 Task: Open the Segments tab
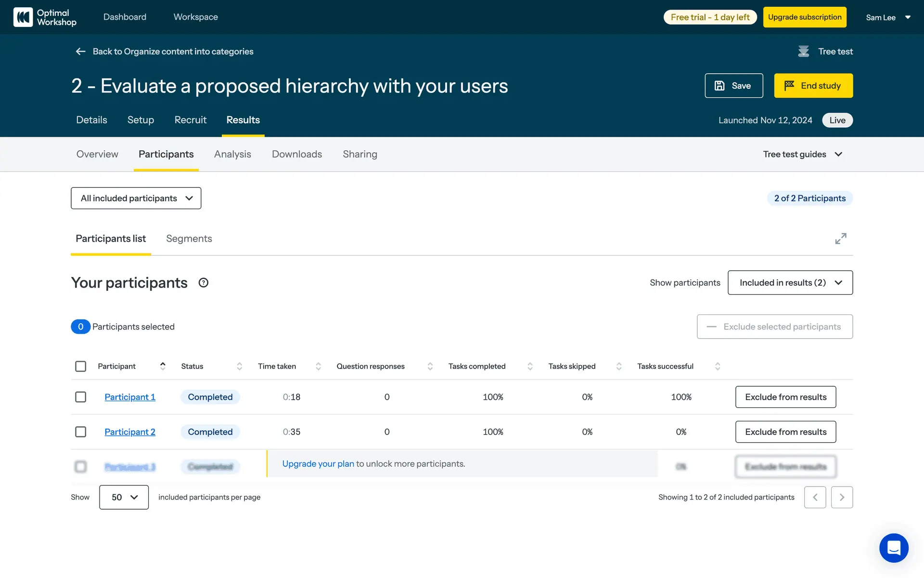(x=189, y=238)
